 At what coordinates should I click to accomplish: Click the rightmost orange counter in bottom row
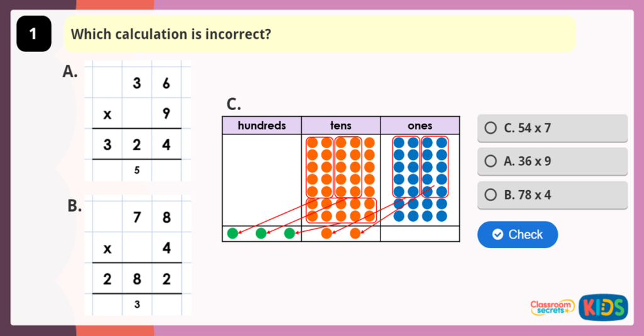click(355, 234)
